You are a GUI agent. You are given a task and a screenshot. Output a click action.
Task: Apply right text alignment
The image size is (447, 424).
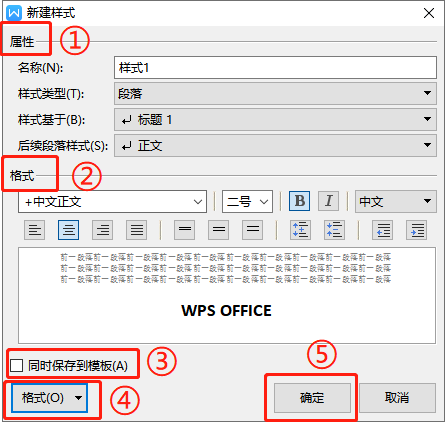tap(103, 230)
